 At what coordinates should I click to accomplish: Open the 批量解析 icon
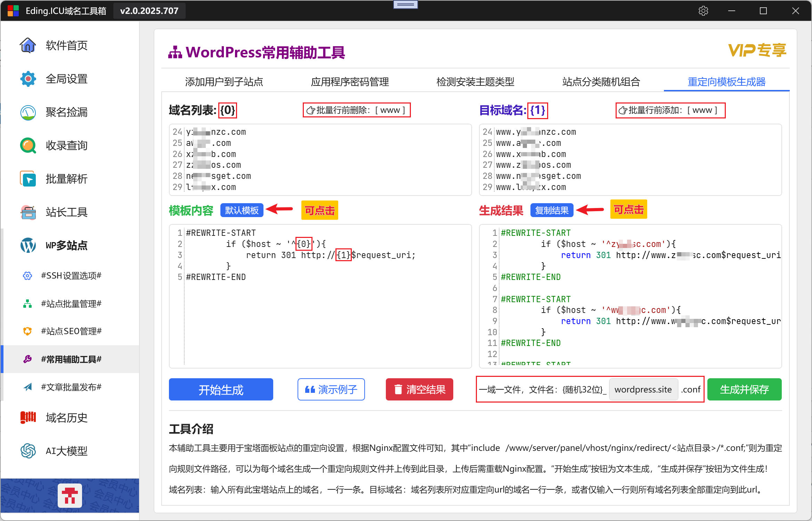coord(28,179)
